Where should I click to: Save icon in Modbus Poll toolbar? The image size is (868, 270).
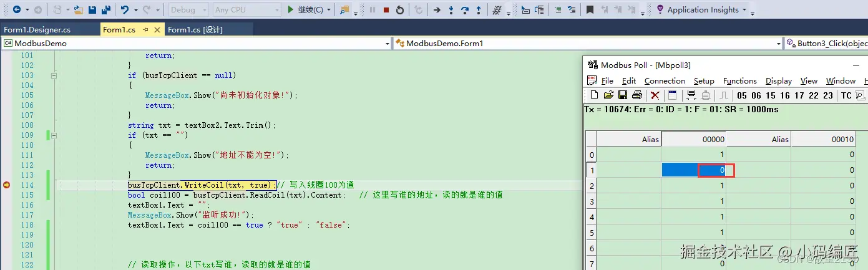pos(622,95)
